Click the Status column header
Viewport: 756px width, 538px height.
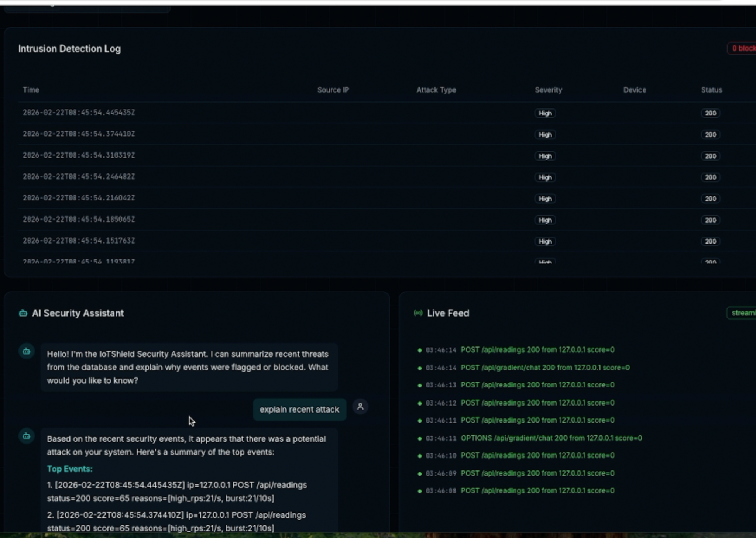click(711, 90)
